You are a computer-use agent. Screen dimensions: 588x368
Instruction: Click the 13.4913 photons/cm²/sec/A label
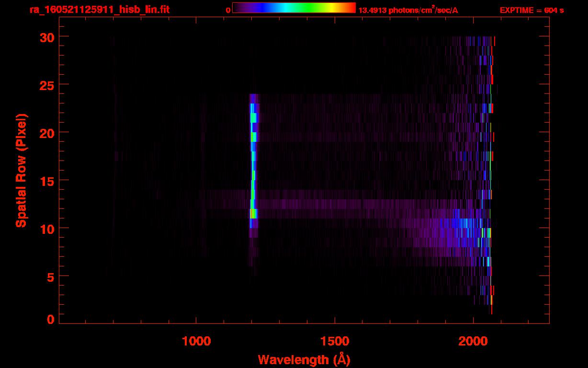(x=408, y=10)
